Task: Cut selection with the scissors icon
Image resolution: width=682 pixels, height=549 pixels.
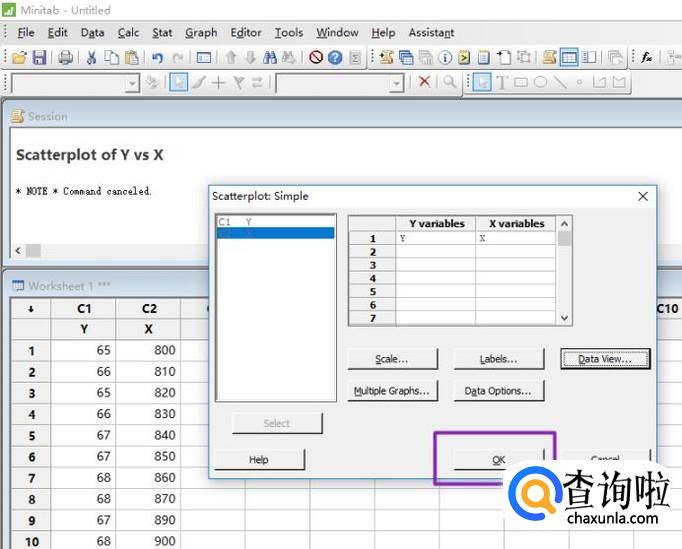Action: coord(91,57)
